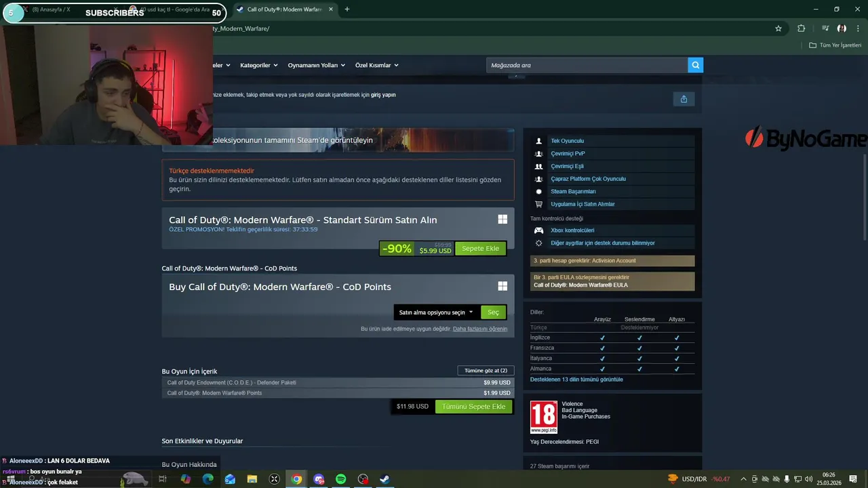Switch to the Google'da Ara tab
Viewport: 868px width, 488px height.
pyautogui.click(x=176, y=9)
